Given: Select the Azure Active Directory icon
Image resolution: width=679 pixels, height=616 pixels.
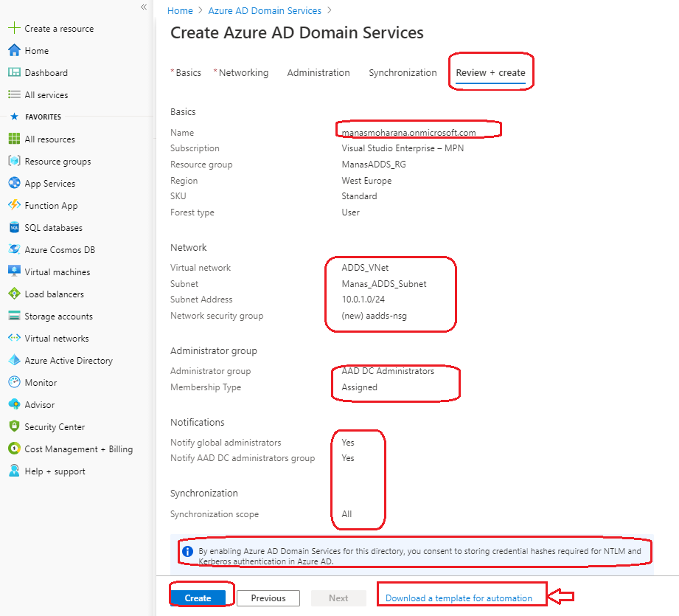Looking at the screenshot, I should (13, 361).
